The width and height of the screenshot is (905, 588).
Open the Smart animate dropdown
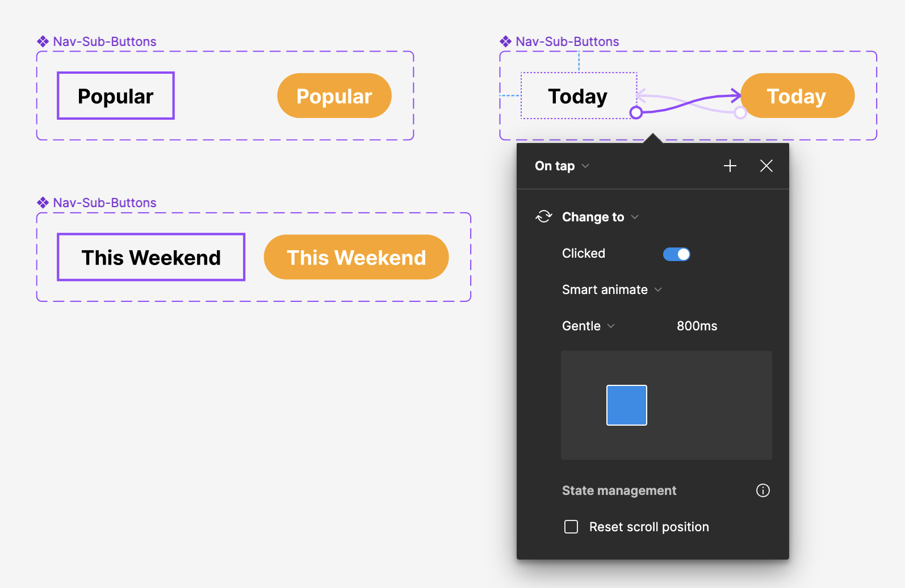tap(611, 289)
